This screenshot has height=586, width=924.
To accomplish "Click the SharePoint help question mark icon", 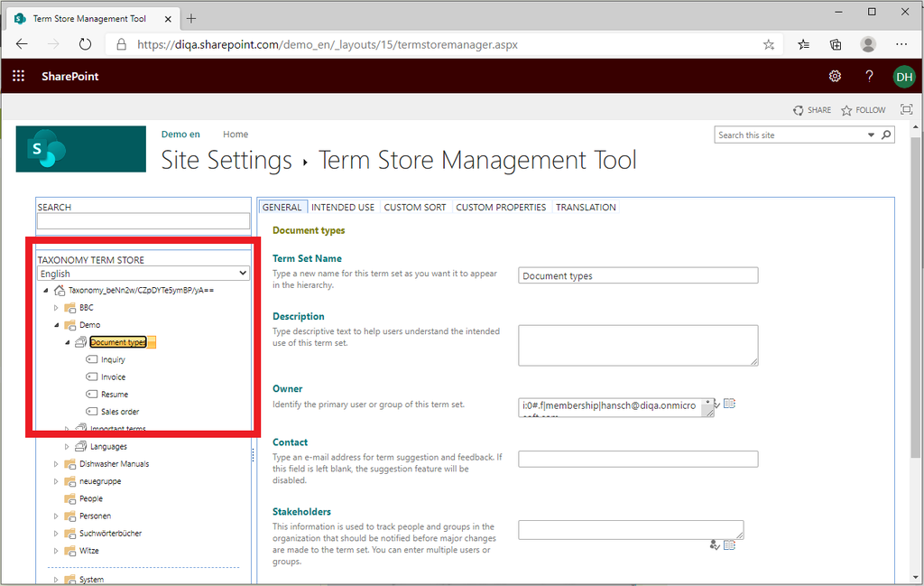I will tap(869, 77).
